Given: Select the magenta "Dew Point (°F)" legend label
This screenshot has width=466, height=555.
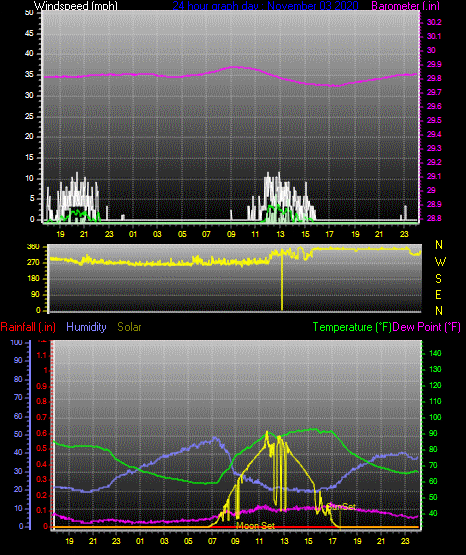Looking at the screenshot, I should click(x=427, y=327).
